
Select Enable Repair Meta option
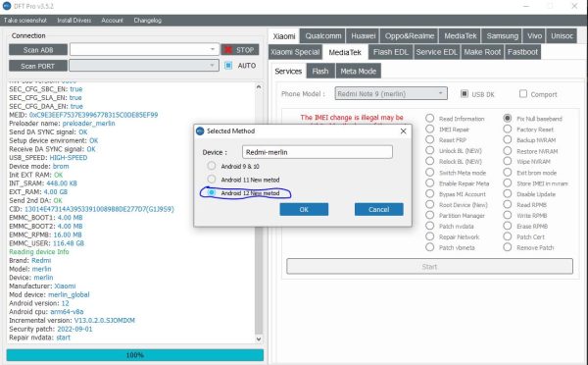[430, 182]
